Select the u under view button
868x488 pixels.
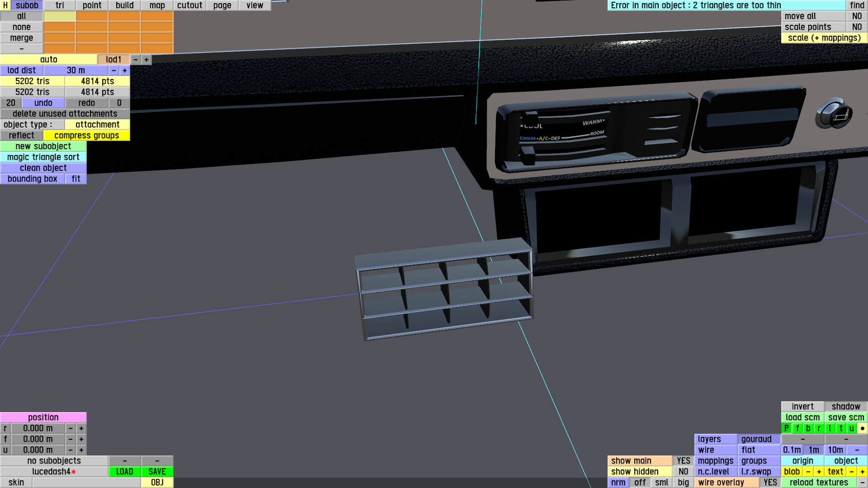click(x=851, y=428)
